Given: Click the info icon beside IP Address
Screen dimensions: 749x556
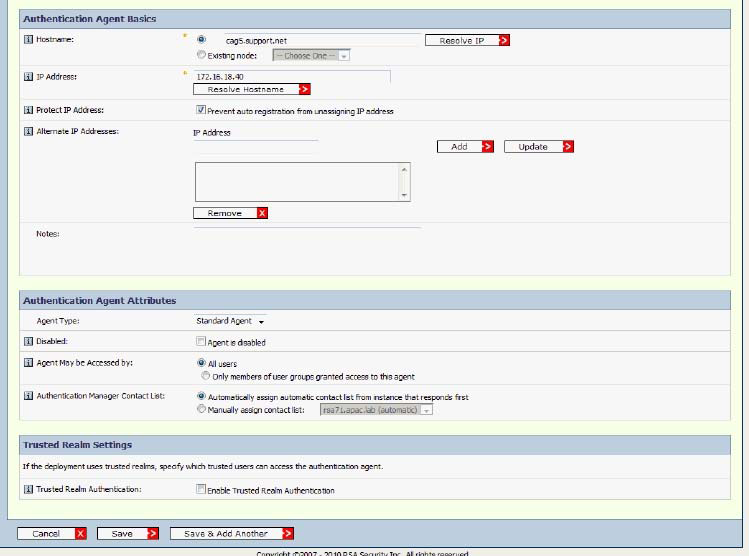Looking at the screenshot, I should pos(27,76).
